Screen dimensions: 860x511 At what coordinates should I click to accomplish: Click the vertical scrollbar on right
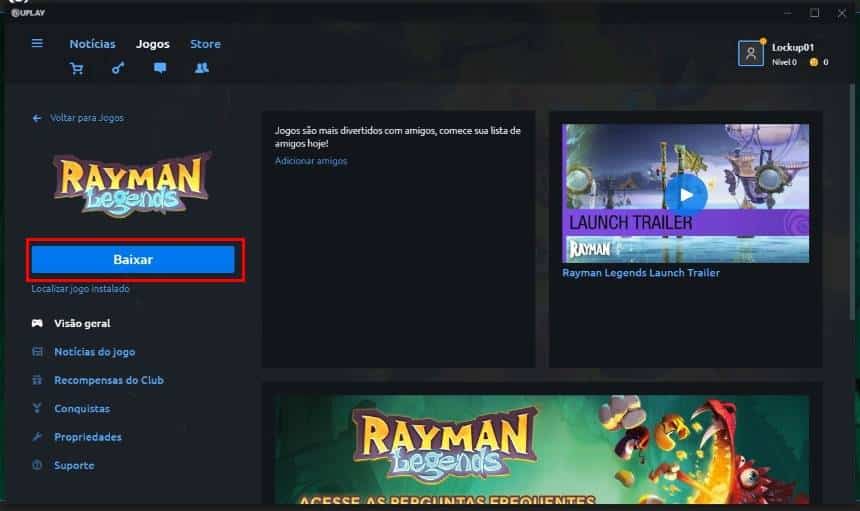tap(852, 200)
